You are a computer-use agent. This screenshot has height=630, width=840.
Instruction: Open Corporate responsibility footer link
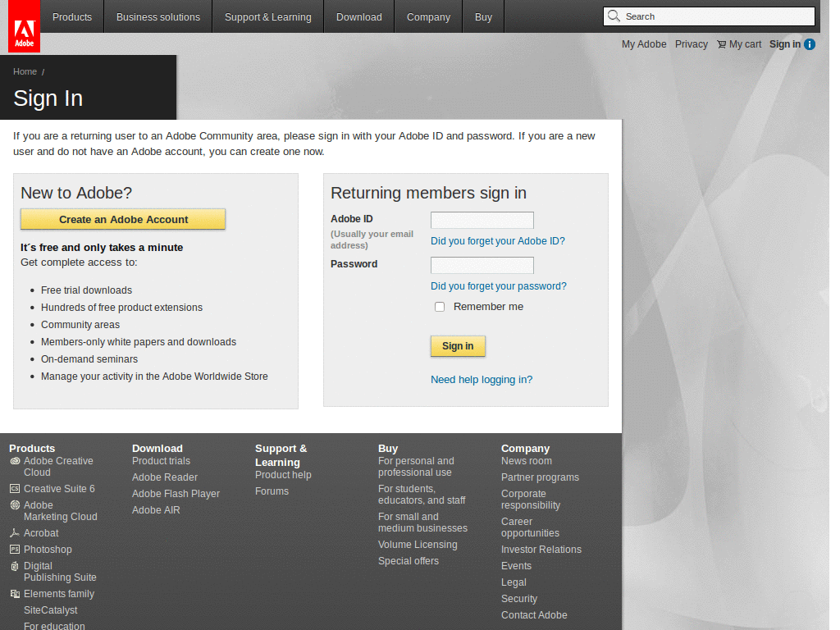(x=531, y=500)
